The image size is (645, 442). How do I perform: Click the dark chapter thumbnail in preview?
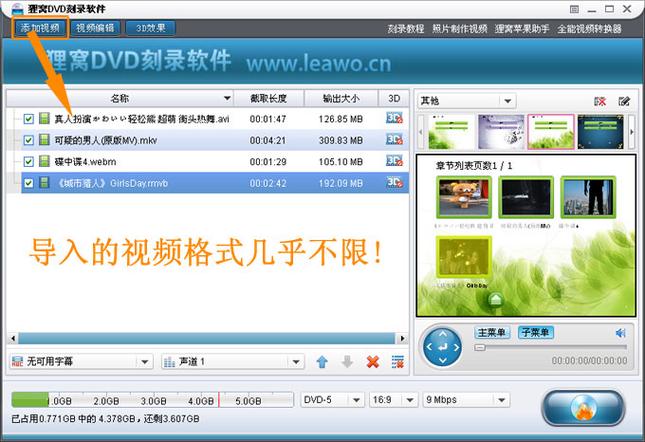[x=526, y=197]
